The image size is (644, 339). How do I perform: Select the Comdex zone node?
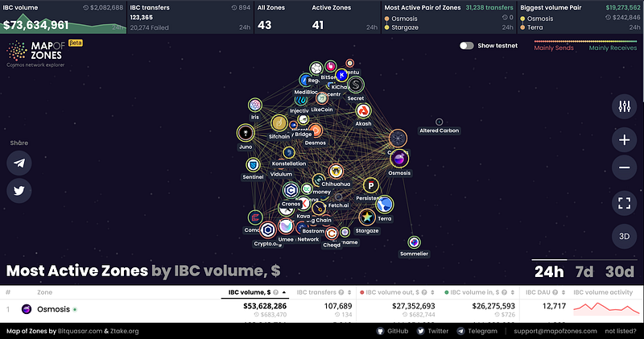click(255, 217)
